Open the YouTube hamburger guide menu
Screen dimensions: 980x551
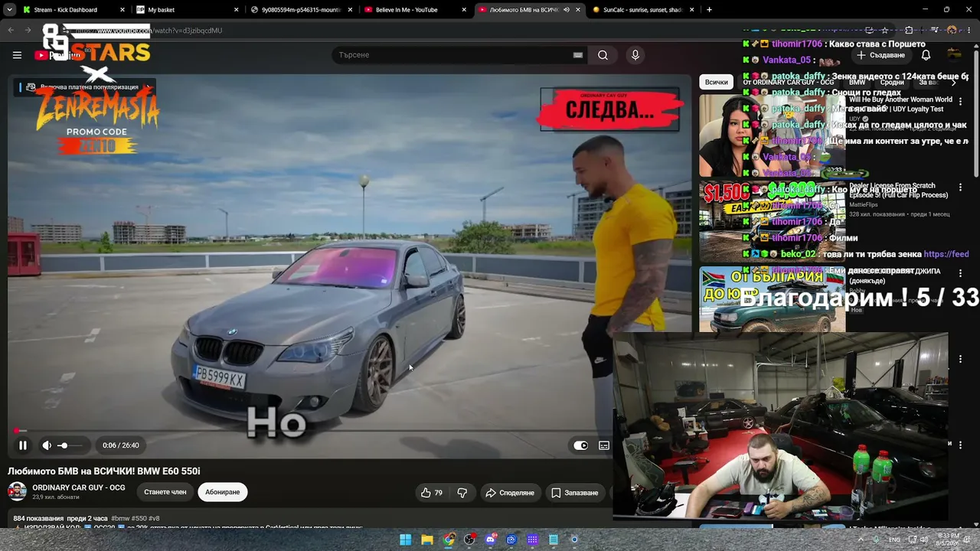click(17, 55)
